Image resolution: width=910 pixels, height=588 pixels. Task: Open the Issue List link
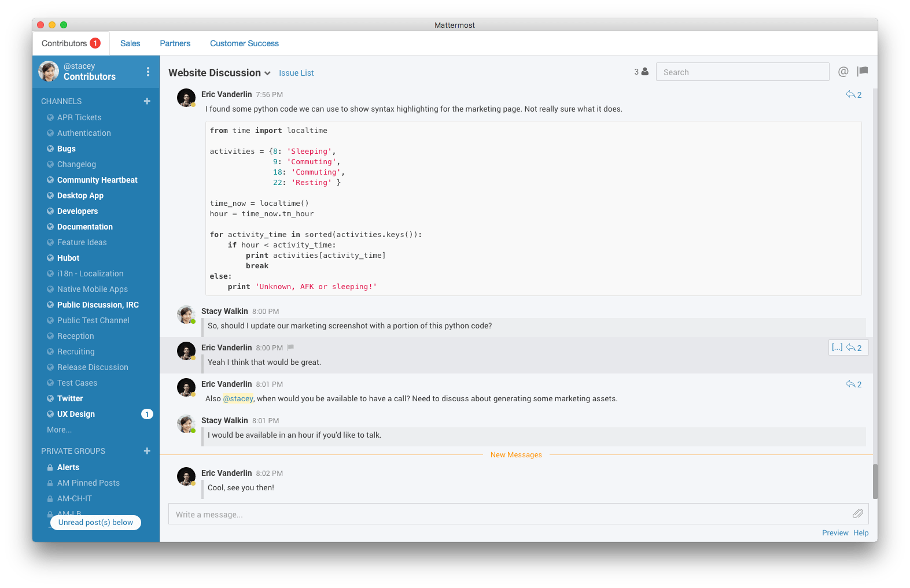(296, 73)
